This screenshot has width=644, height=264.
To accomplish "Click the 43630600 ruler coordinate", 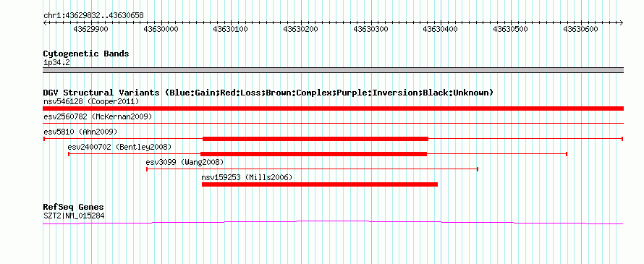I will click(581, 29).
